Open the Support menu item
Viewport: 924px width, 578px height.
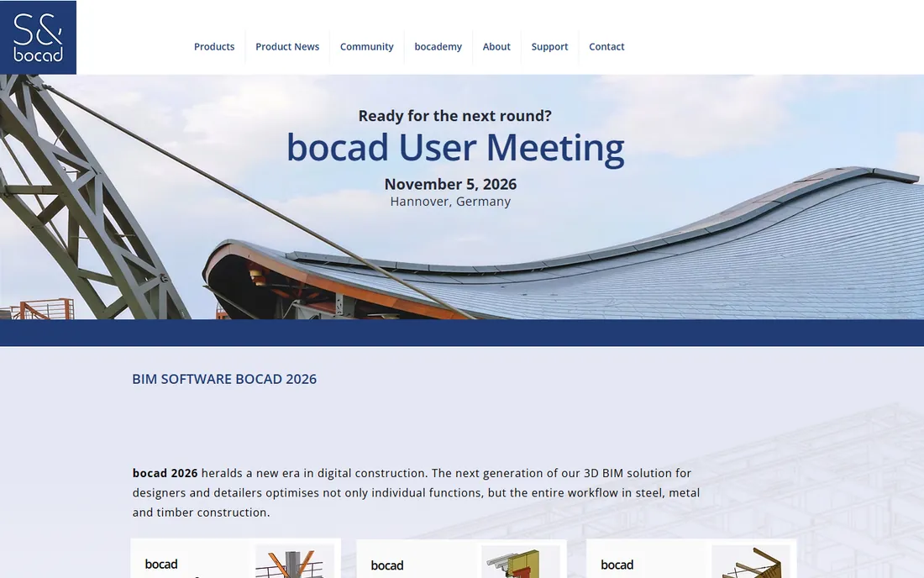[x=549, y=46]
